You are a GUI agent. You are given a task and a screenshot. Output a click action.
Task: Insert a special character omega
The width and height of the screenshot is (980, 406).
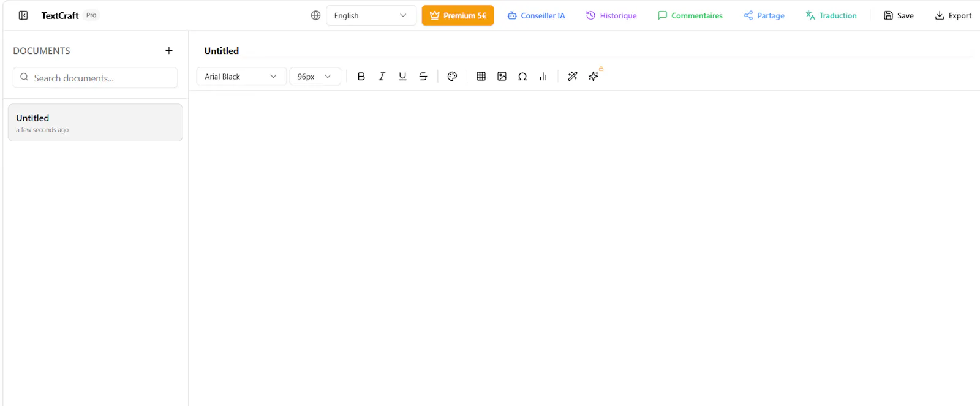[522, 77]
